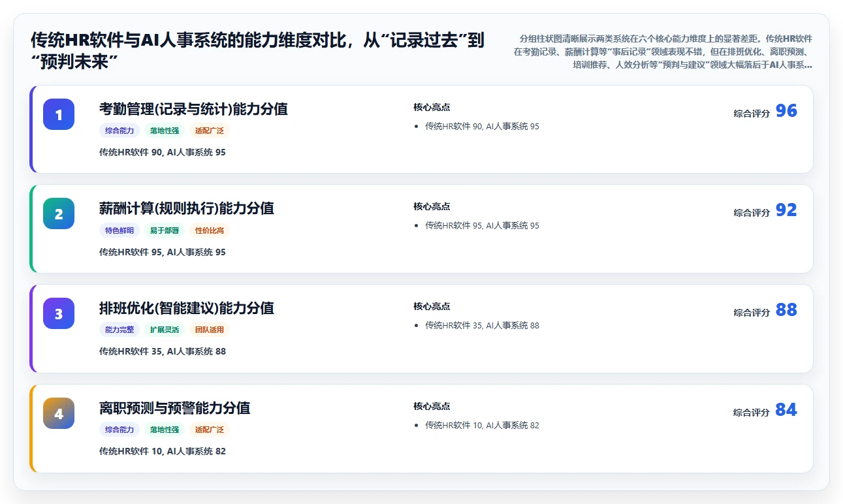Viewport: 843px width, 504px height.
Task: Click the page title about 传统HR软件与AI人事系统
Action: [x=258, y=51]
